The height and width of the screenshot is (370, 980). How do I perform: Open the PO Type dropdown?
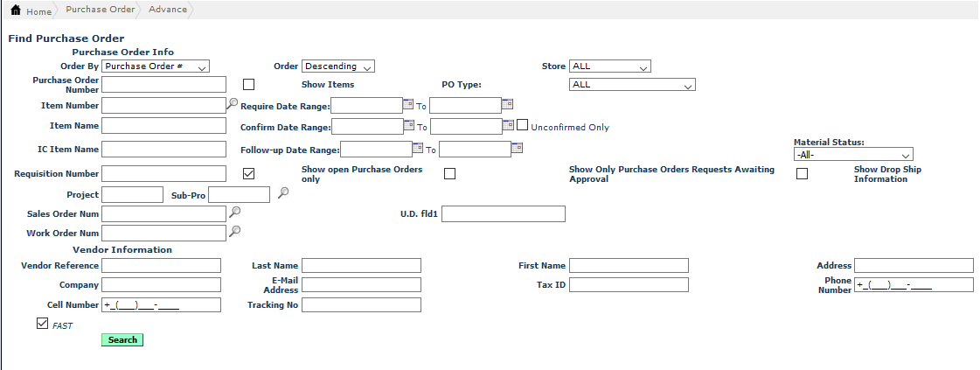pyautogui.click(x=631, y=85)
